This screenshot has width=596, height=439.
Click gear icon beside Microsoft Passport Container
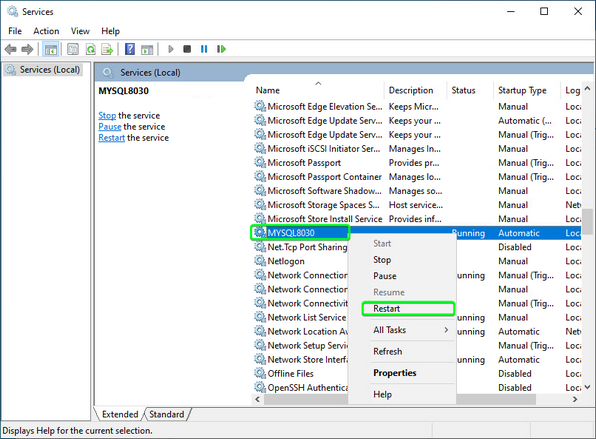[260, 177]
